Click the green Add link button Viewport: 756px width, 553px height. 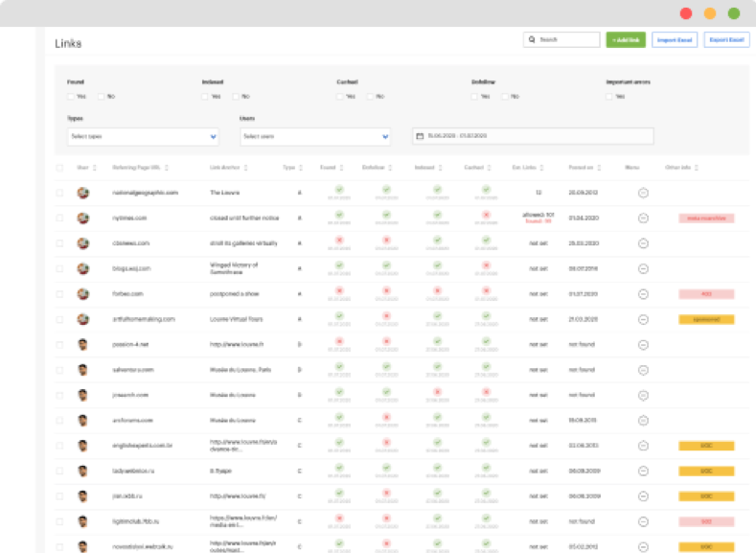[x=626, y=40]
